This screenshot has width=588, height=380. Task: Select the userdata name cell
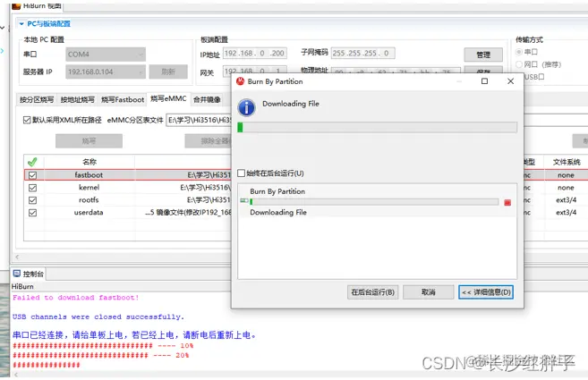click(x=89, y=213)
